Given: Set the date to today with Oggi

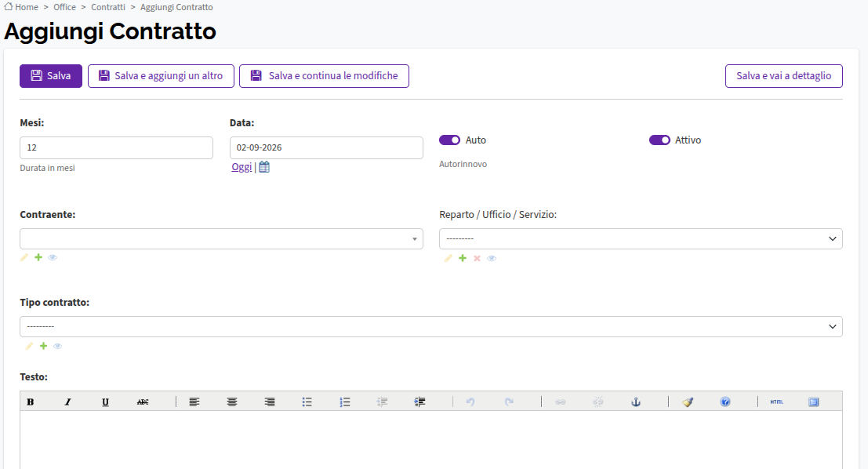Looking at the screenshot, I should point(242,167).
